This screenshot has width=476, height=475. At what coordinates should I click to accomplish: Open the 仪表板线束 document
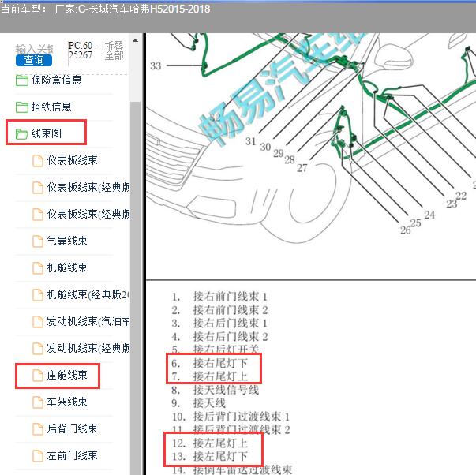73,160
